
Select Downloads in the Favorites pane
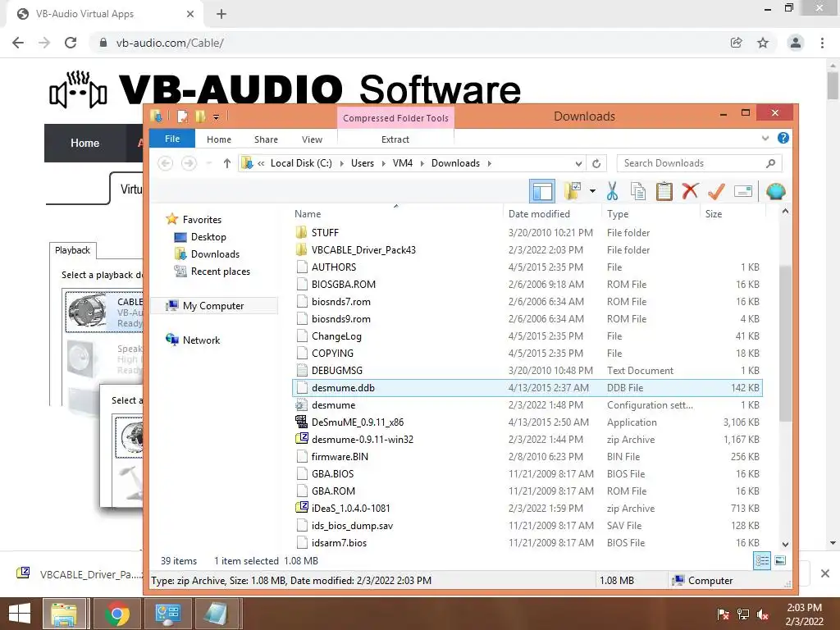(x=215, y=254)
